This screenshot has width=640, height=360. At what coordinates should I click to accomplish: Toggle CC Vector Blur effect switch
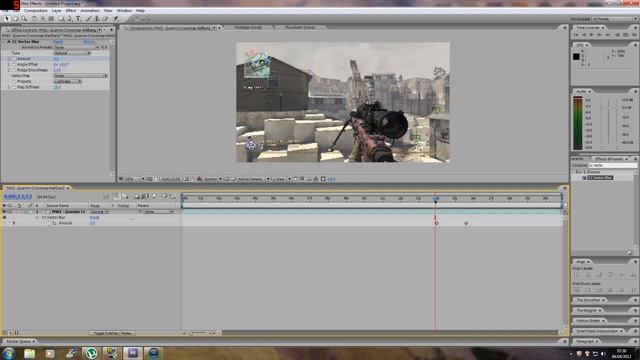click(x=9, y=42)
